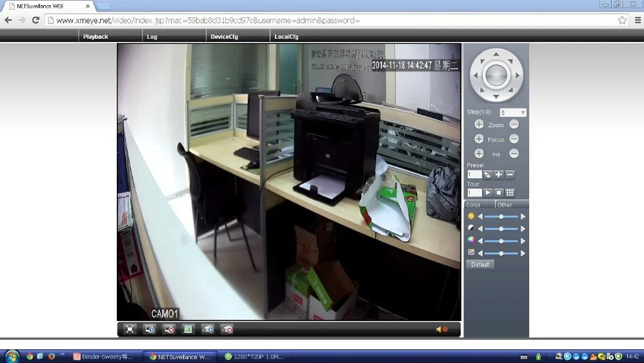Increase brightness with right arrow

pyautogui.click(x=523, y=216)
